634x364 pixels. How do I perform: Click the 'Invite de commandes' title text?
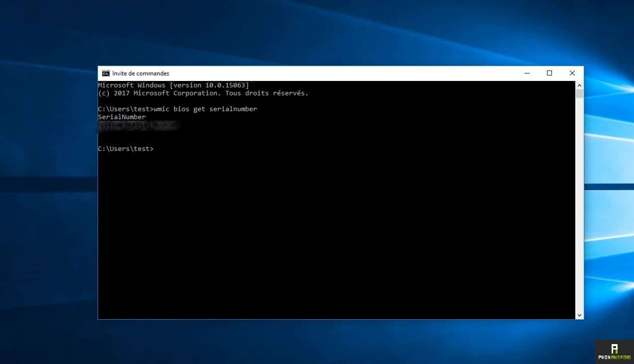(141, 73)
